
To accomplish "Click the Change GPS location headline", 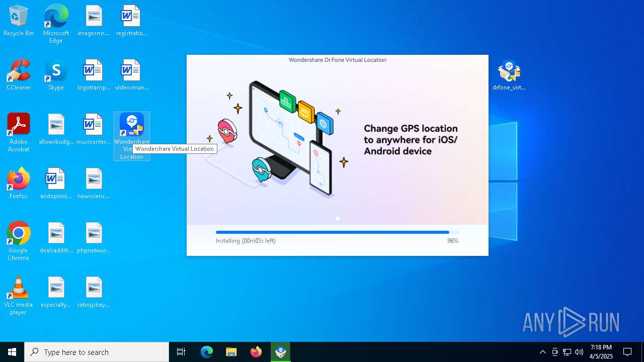I will (411, 140).
